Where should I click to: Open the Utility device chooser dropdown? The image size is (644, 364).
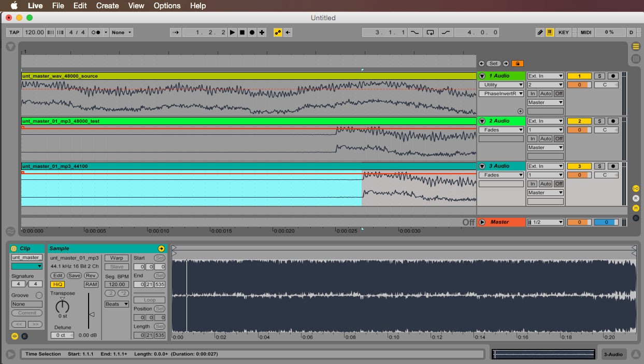point(501,85)
